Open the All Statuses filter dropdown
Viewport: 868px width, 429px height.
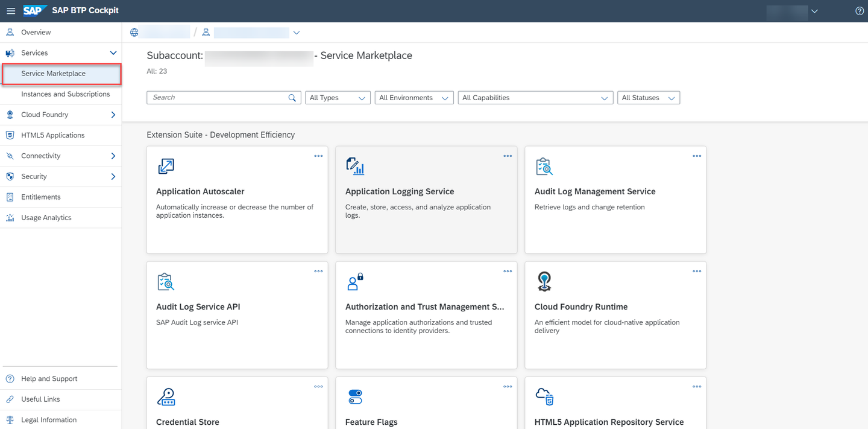point(649,98)
